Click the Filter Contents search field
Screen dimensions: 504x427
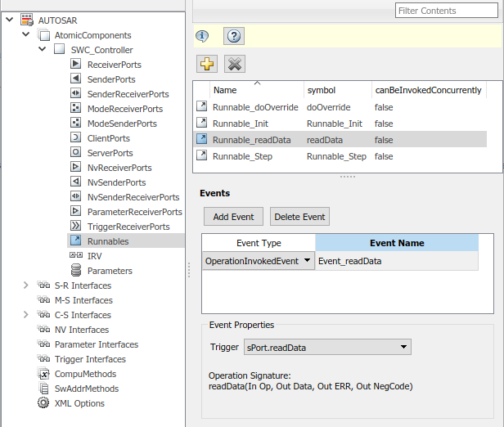pos(447,11)
